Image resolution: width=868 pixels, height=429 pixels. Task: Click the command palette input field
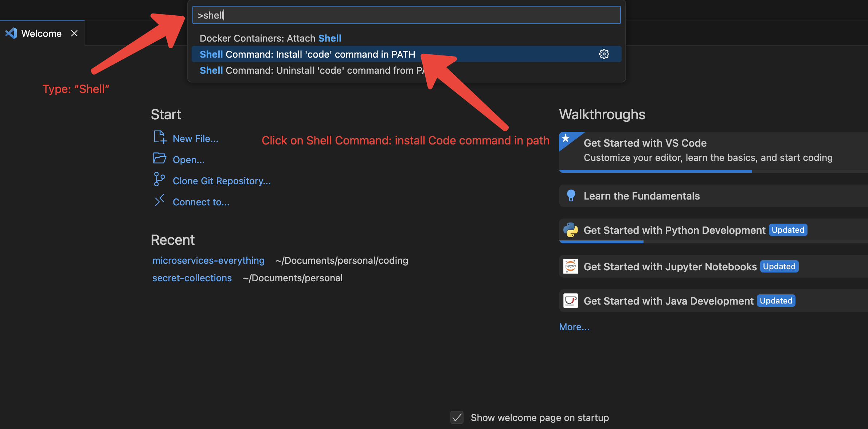(406, 15)
